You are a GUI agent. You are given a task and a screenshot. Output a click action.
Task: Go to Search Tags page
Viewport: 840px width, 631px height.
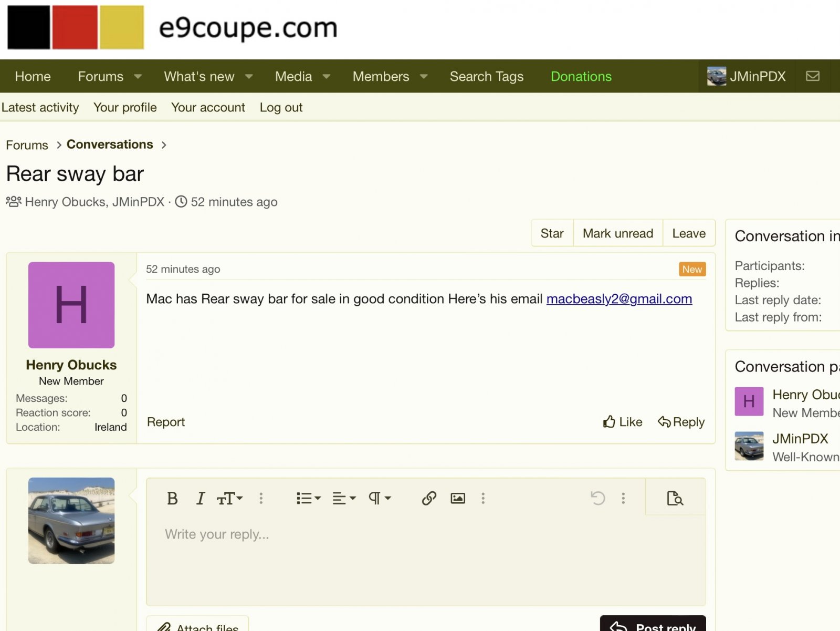(486, 76)
